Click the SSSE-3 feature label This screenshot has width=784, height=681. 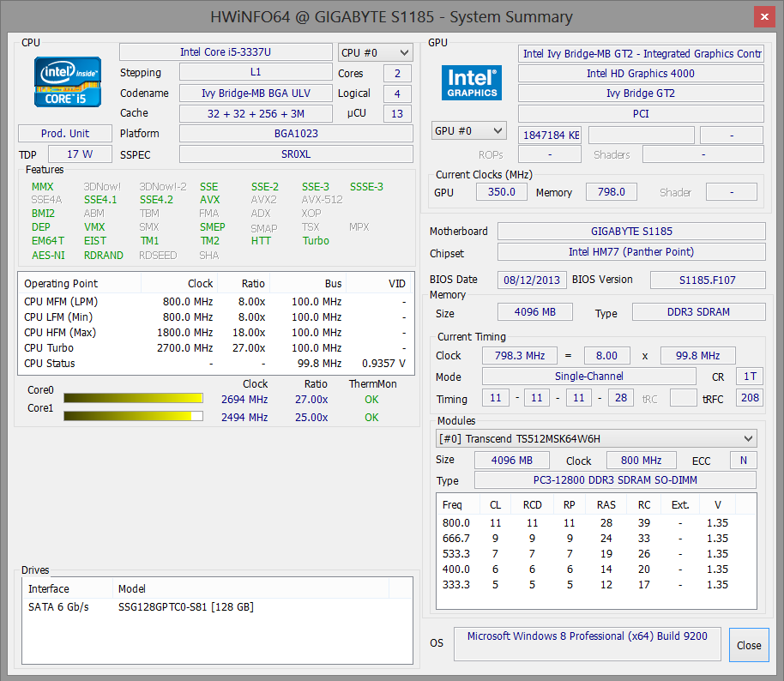click(366, 186)
